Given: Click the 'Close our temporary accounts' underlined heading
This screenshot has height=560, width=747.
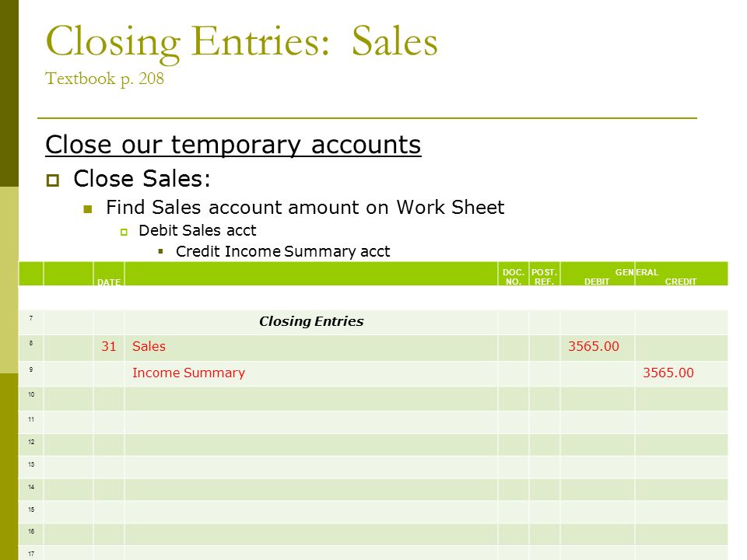Looking at the screenshot, I should [x=233, y=145].
